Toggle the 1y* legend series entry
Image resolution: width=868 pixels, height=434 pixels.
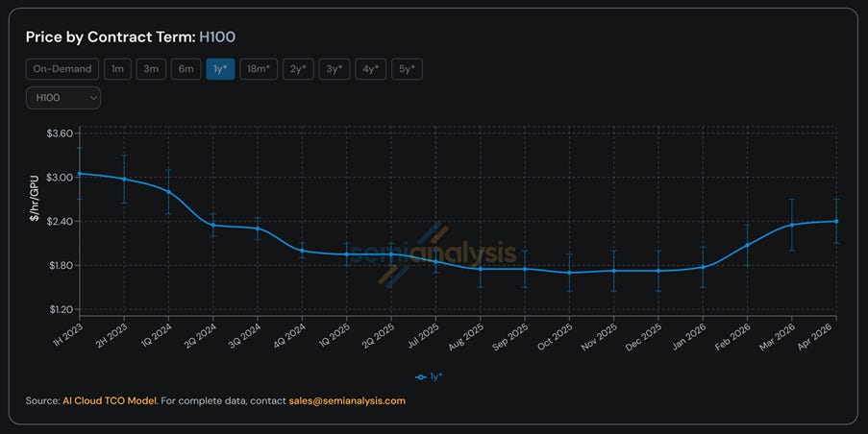coord(429,377)
